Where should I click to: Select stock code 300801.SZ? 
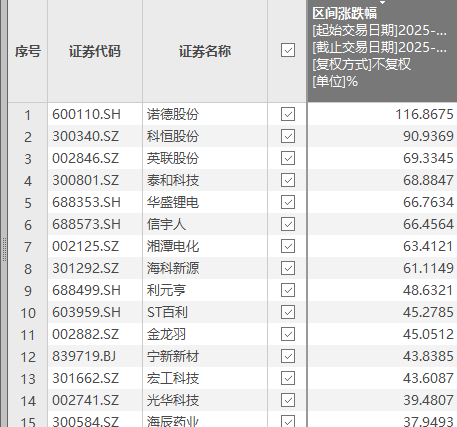click(x=86, y=181)
